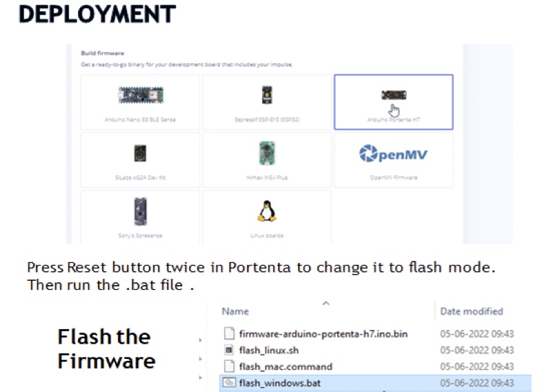Select the Arduino Nano 33 BLE Sense board

pyautogui.click(x=140, y=102)
